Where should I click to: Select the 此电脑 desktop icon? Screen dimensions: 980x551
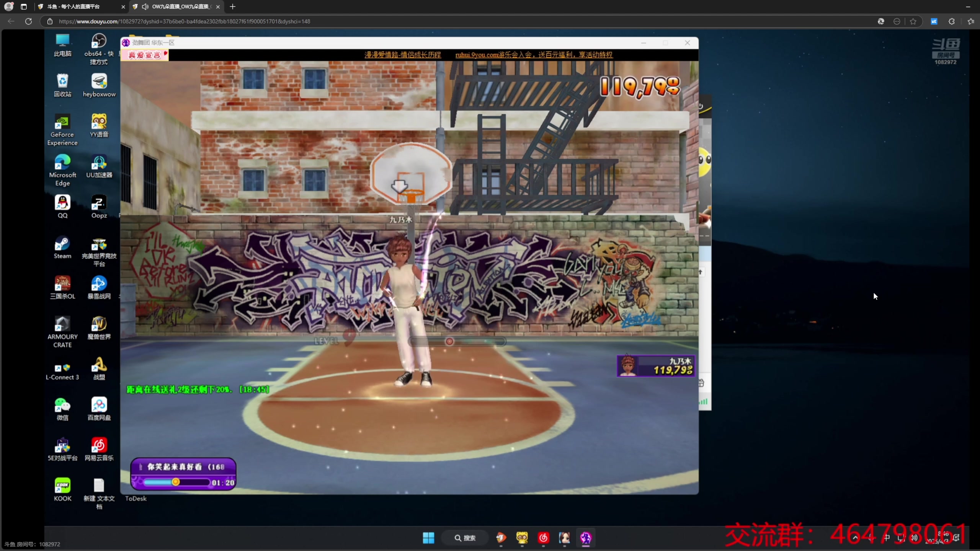pyautogui.click(x=62, y=46)
